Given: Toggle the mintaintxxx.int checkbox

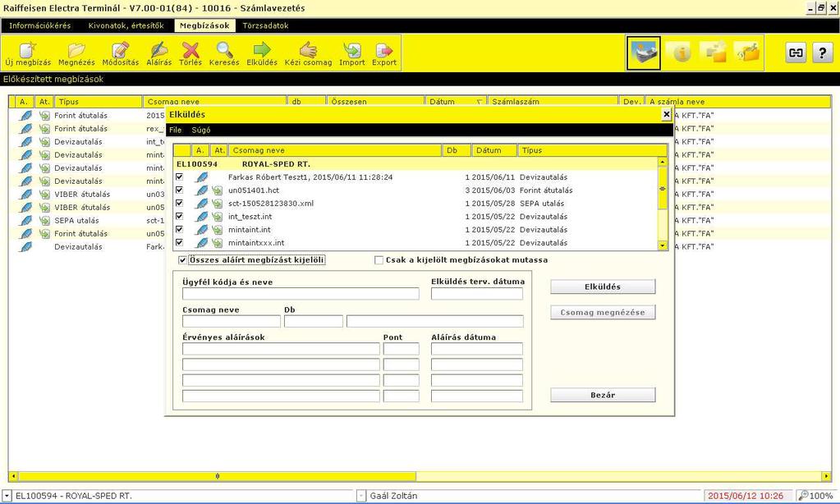Looking at the screenshot, I should pos(180,242).
